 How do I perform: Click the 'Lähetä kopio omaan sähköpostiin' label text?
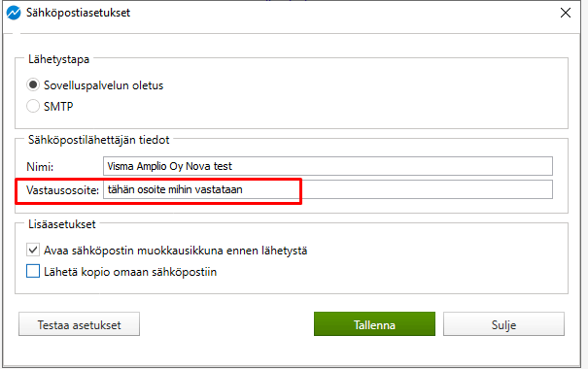click(x=130, y=272)
